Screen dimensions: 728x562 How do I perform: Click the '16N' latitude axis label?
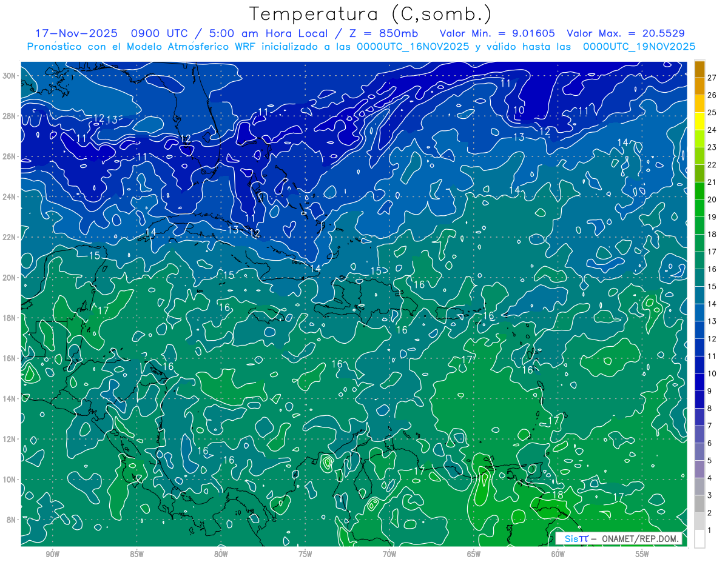10,358
